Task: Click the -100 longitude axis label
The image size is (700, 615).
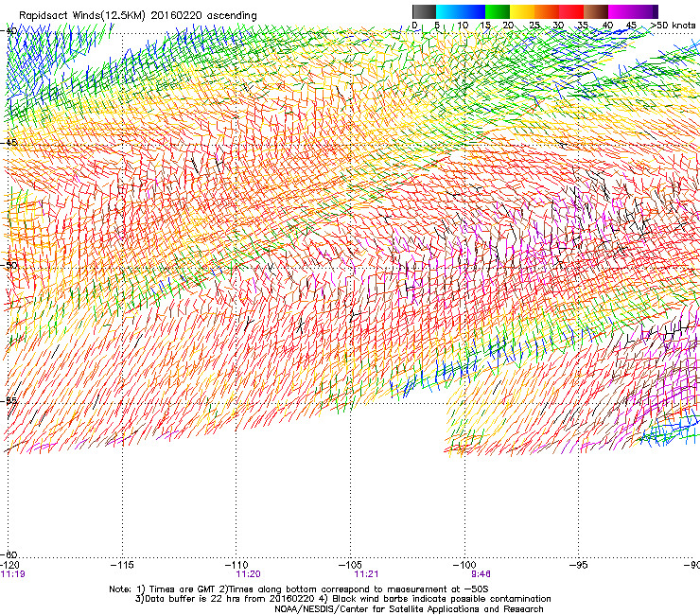Action: coord(464,565)
